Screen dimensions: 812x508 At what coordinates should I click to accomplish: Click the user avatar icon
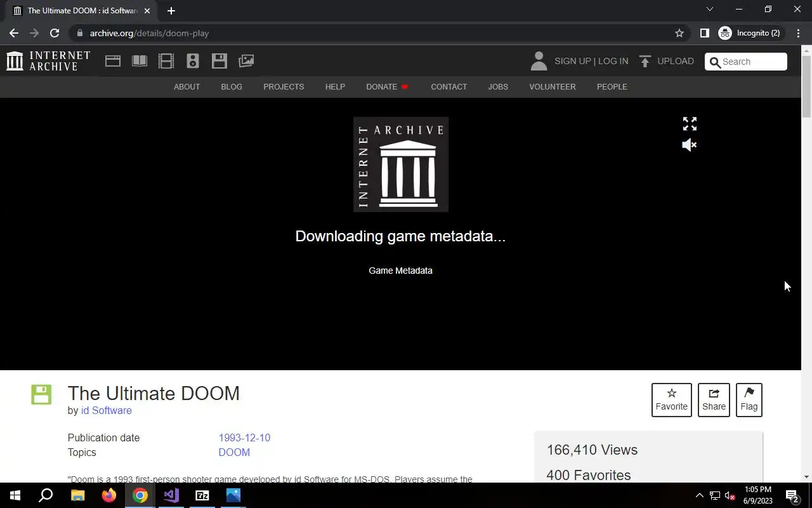pos(539,61)
